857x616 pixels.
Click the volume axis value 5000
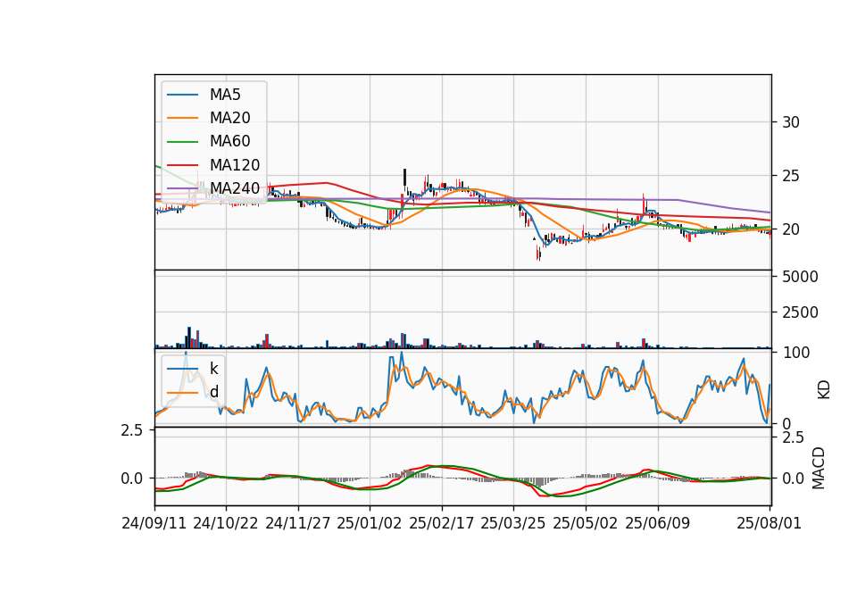coord(800,277)
